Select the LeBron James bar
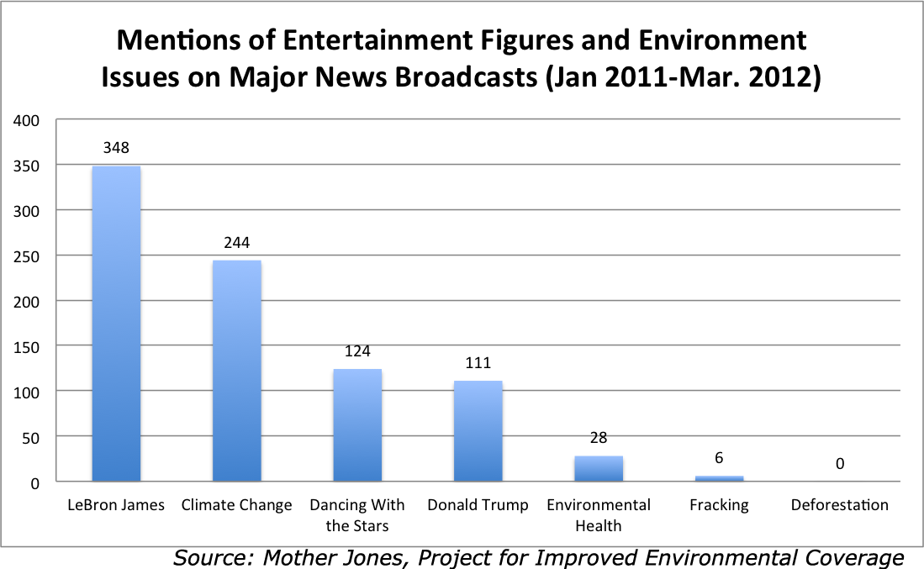Image resolution: width=924 pixels, height=569 pixels. coord(116,324)
